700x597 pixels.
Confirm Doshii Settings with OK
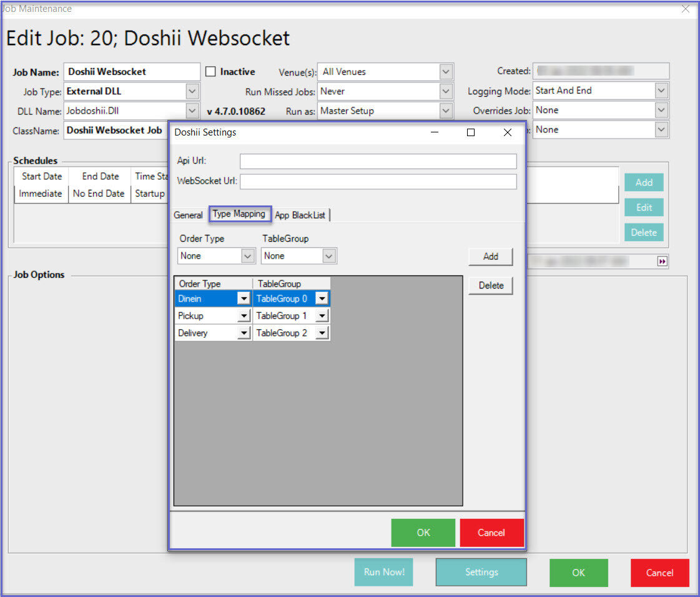(x=423, y=532)
